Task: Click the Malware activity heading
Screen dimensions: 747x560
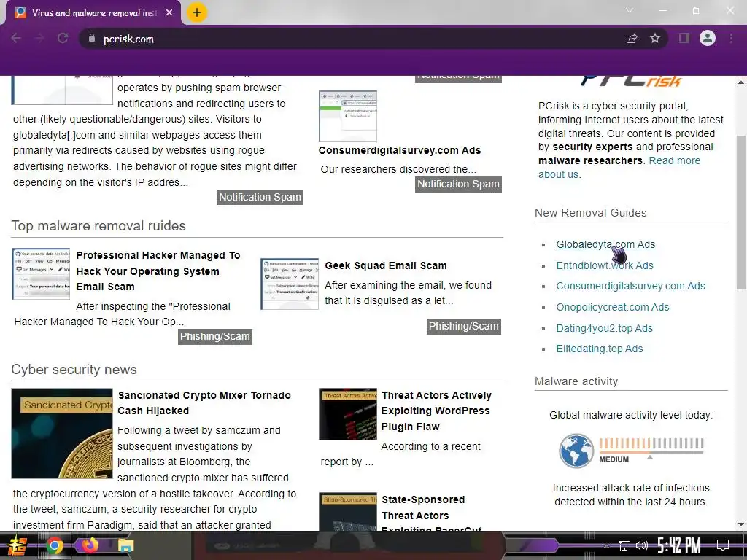Action: [x=576, y=381]
